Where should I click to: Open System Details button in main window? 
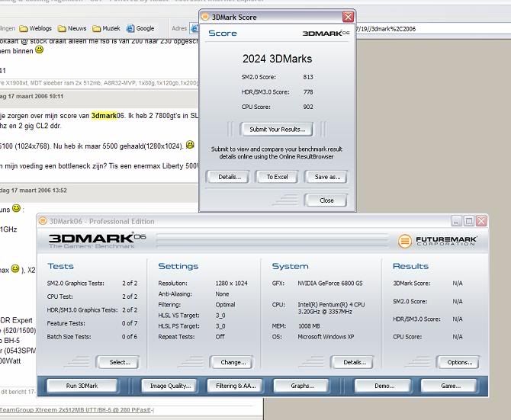coord(352,362)
